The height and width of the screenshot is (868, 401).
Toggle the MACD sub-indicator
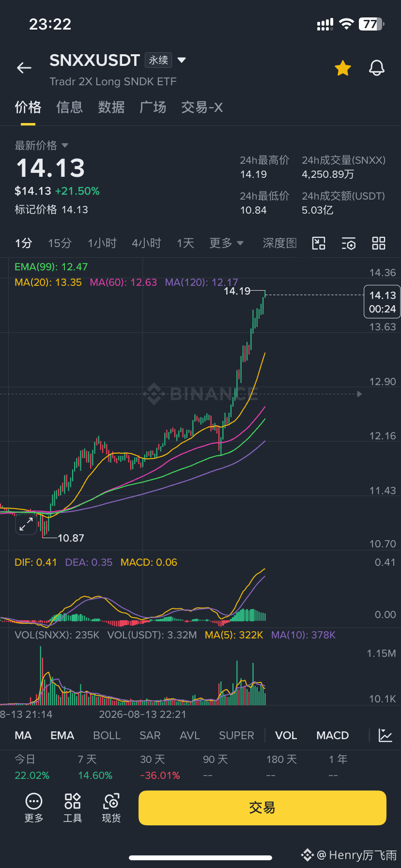[x=333, y=735]
